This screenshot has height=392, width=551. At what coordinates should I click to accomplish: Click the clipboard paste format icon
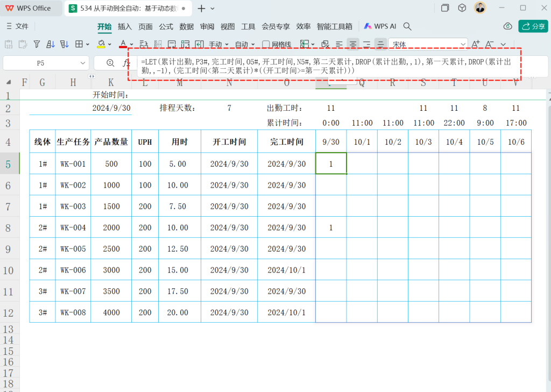tap(23, 44)
